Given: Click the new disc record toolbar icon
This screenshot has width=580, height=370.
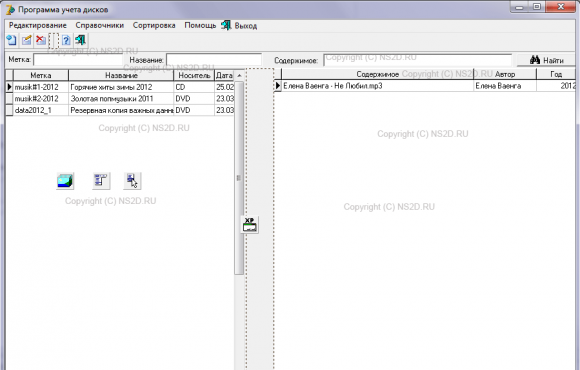Looking at the screenshot, I should pos(12,40).
